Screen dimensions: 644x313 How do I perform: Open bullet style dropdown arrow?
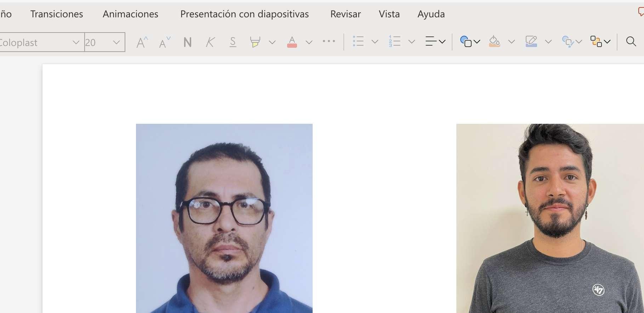375,42
